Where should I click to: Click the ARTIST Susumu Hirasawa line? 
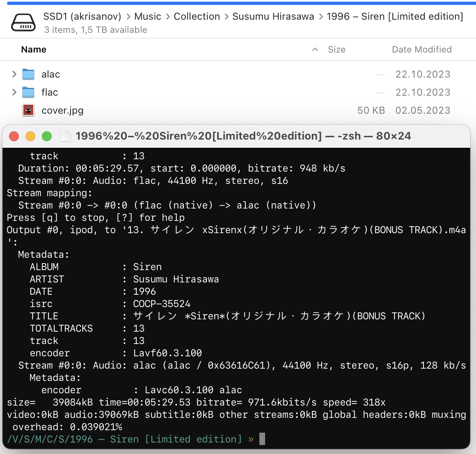tap(124, 279)
